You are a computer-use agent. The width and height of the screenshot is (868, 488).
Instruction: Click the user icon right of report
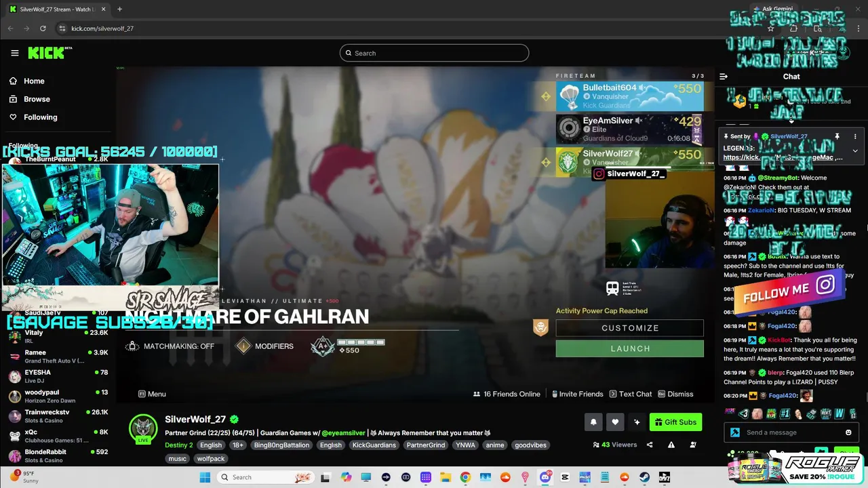tap(693, 445)
